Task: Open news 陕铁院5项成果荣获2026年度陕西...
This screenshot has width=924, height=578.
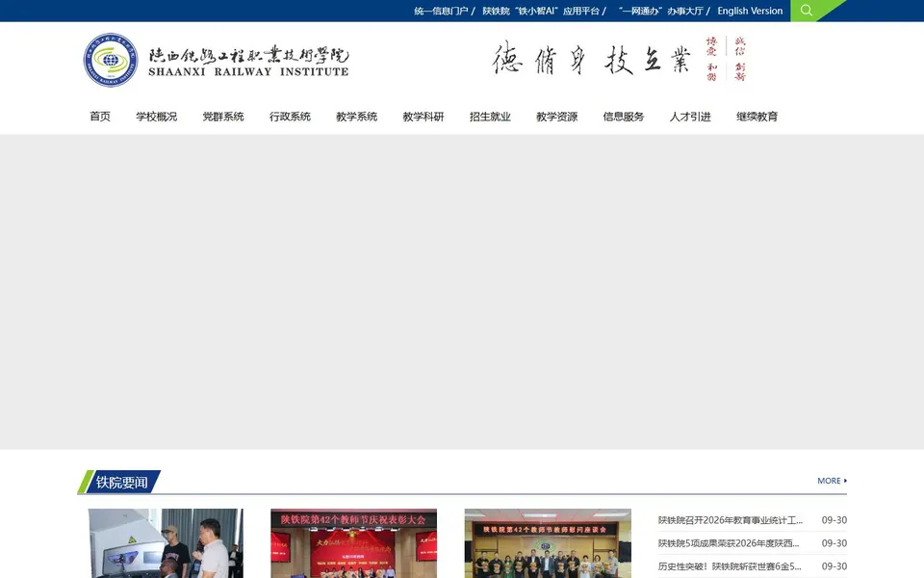Action: [729, 543]
